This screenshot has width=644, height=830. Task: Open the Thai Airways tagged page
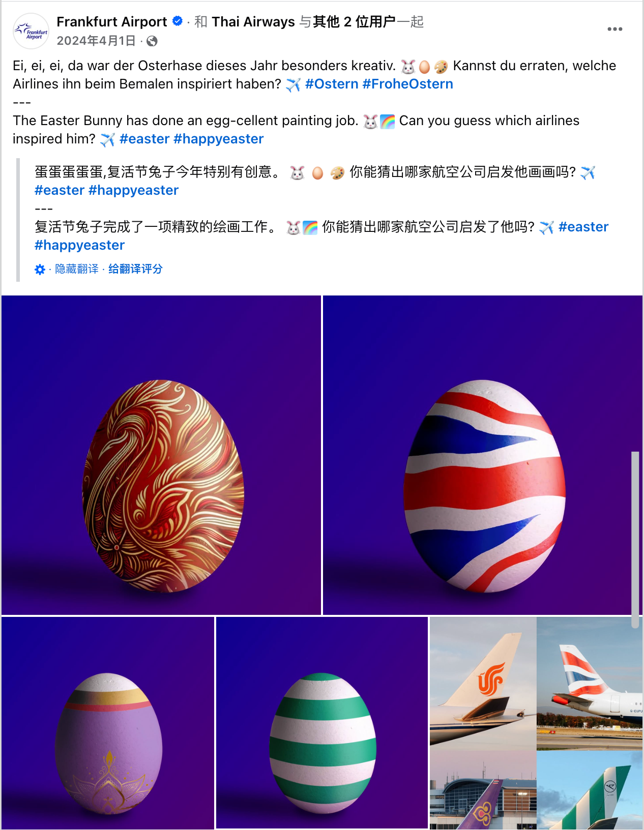click(253, 22)
